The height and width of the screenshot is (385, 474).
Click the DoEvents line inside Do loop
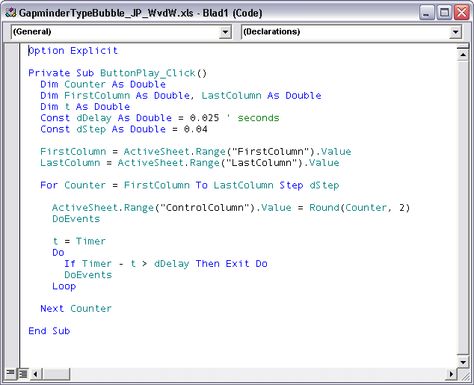(x=88, y=275)
